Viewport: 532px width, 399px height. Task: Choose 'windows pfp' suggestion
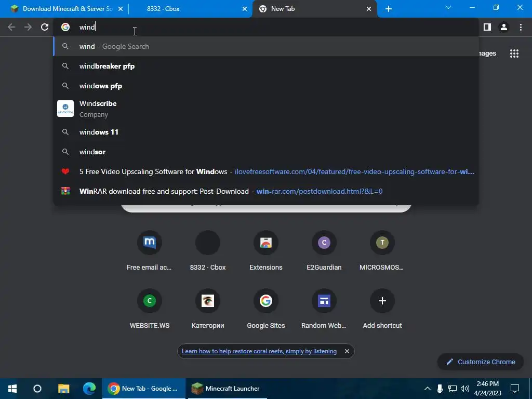[x=266, y=86]
